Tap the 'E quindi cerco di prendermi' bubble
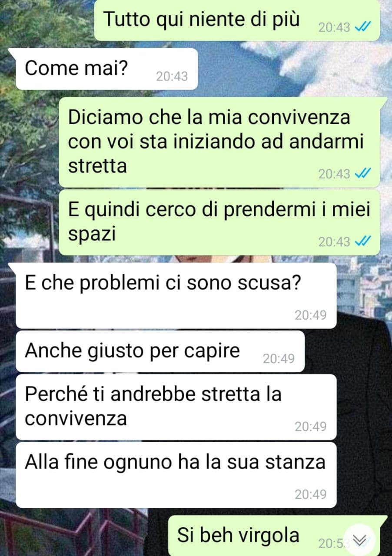Image resolution: width=392 pixels, height=556 pixels. pos(219,222)
